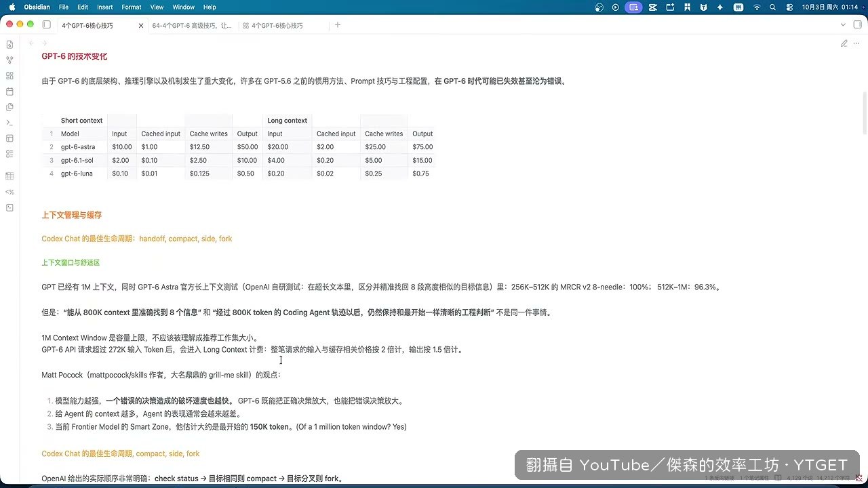This screenshot has height=488, width=868.
Task: Open the note's more options menu
Action: pos(858,43)
